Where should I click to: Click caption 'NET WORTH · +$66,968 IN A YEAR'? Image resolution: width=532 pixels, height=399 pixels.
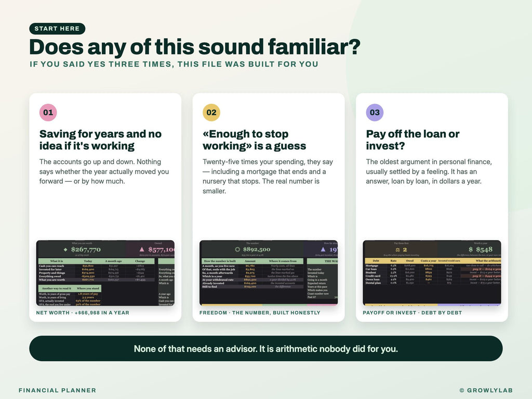[x=83, y=312]
